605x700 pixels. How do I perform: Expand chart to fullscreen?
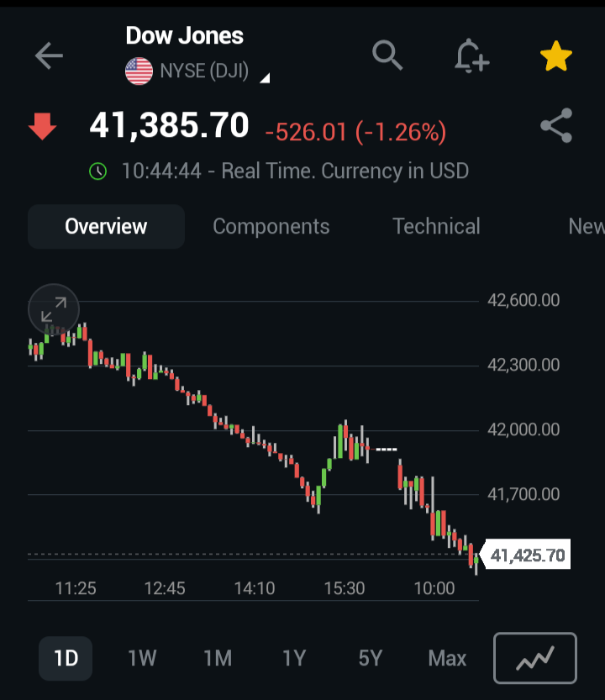(54, 309)
